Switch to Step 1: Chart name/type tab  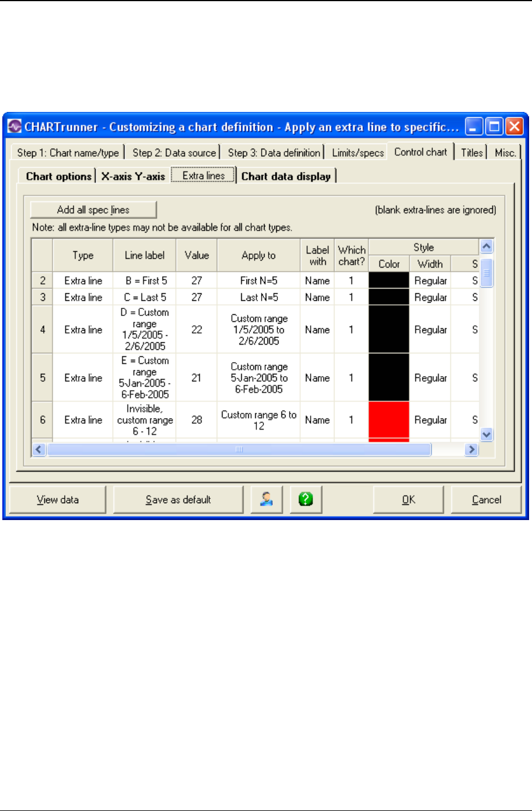(x=68, y=153)
